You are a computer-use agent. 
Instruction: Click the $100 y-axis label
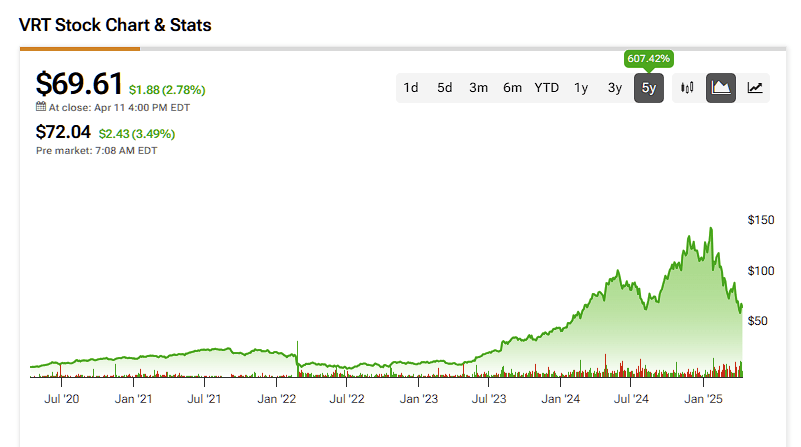click(x=761, y=271)
